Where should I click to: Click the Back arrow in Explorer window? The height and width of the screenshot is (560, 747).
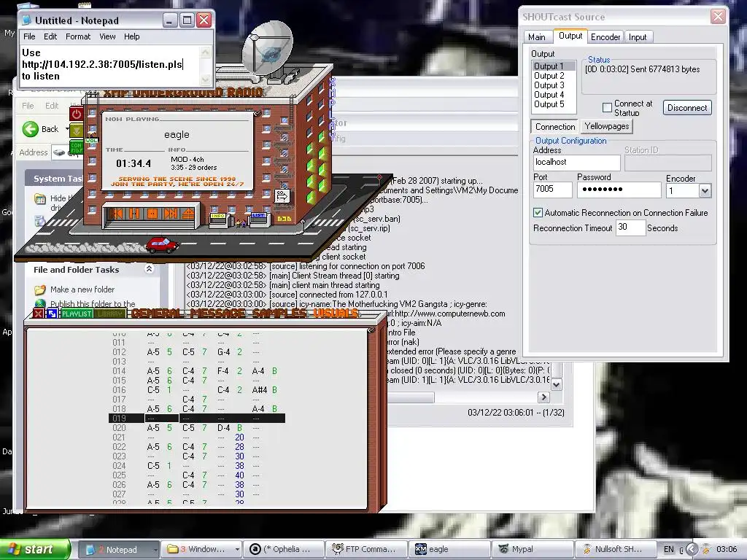point(31,129)
